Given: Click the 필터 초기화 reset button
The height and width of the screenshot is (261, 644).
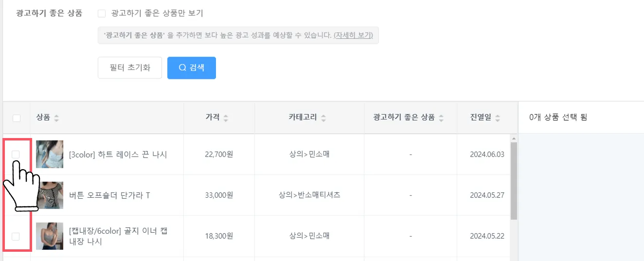Looking at the screenshot, I should point(130,68).
